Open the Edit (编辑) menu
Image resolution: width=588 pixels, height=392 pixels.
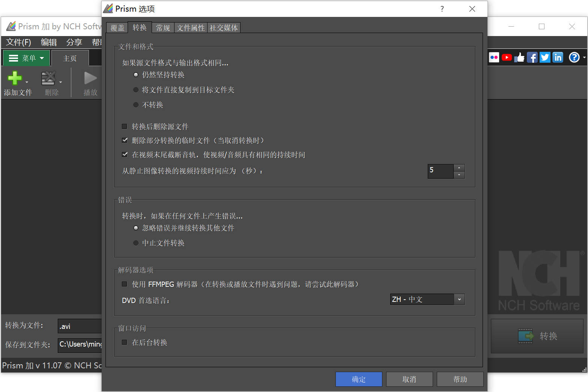[x=48, y=42]
